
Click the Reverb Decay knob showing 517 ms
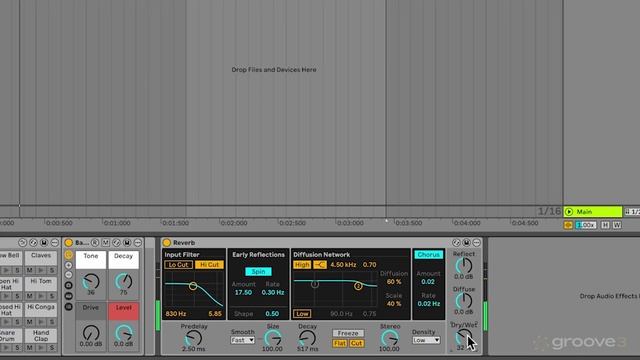coord(307,338)
